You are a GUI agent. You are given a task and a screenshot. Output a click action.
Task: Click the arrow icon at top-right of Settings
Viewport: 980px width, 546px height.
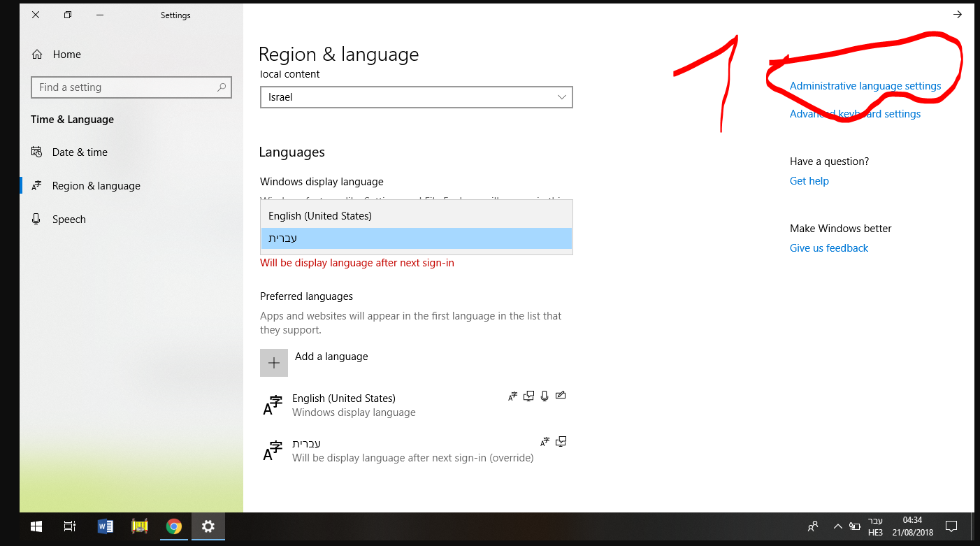coord(958,15)
